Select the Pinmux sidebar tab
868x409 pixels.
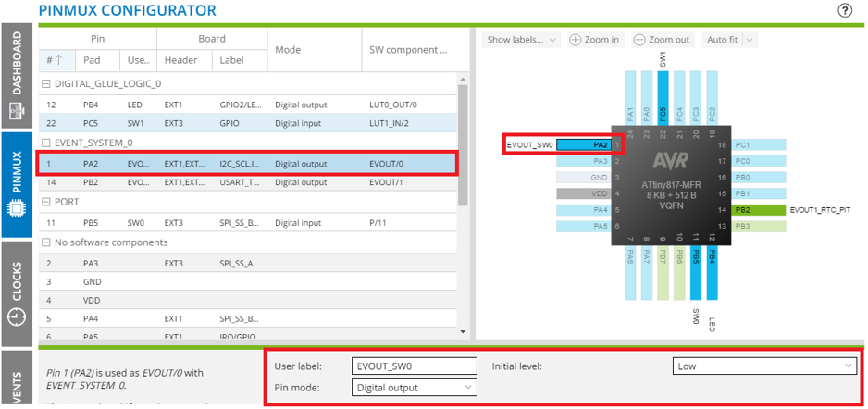[17, 183]
